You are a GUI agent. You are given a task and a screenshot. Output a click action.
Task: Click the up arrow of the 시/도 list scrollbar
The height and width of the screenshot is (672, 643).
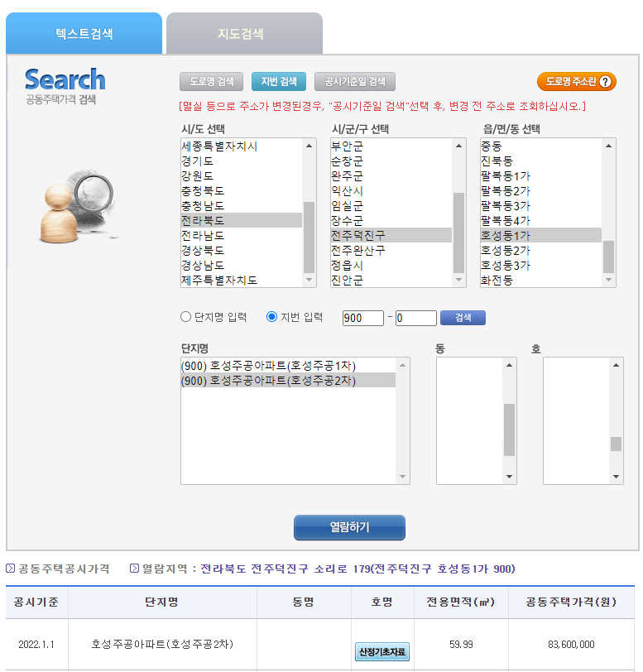309,146
